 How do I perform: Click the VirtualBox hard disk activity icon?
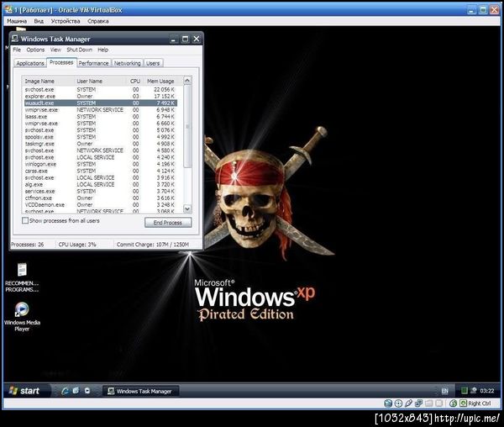[388, 403]
